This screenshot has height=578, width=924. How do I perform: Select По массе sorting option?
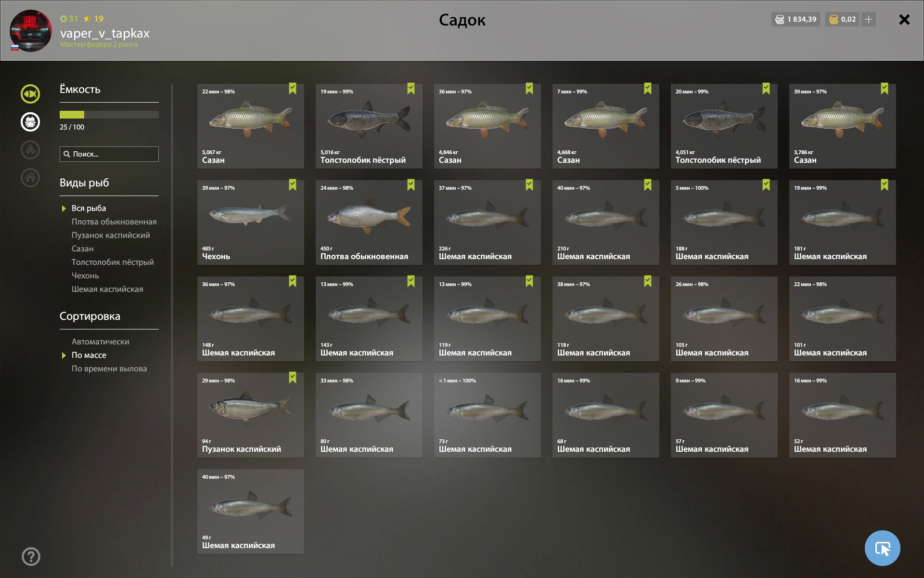click(x=89, y=355)
